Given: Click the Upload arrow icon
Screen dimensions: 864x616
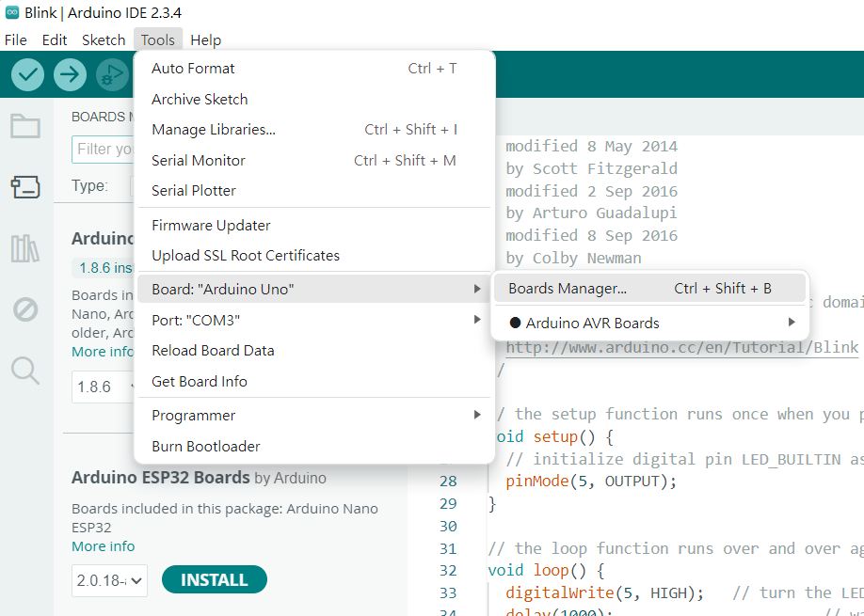Looking at the screenshot, I should click(x=70, y=74).
